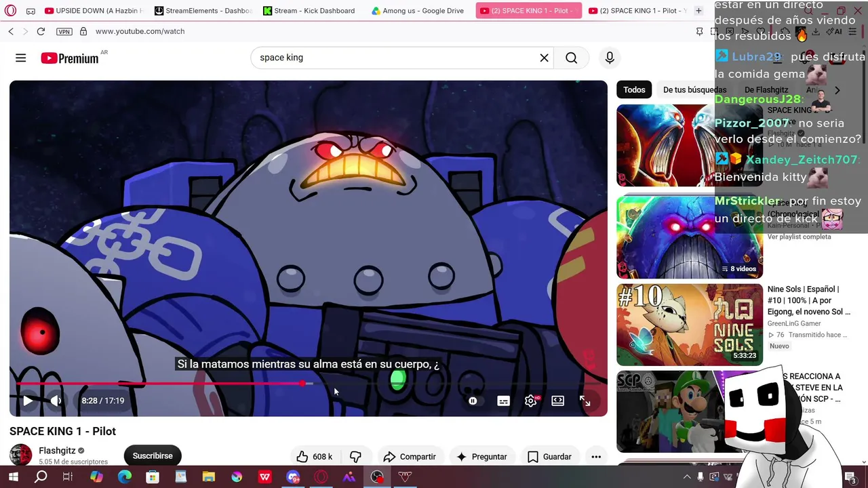
Task: Switch player to theater mode
Action: click(x=557, y=401)
